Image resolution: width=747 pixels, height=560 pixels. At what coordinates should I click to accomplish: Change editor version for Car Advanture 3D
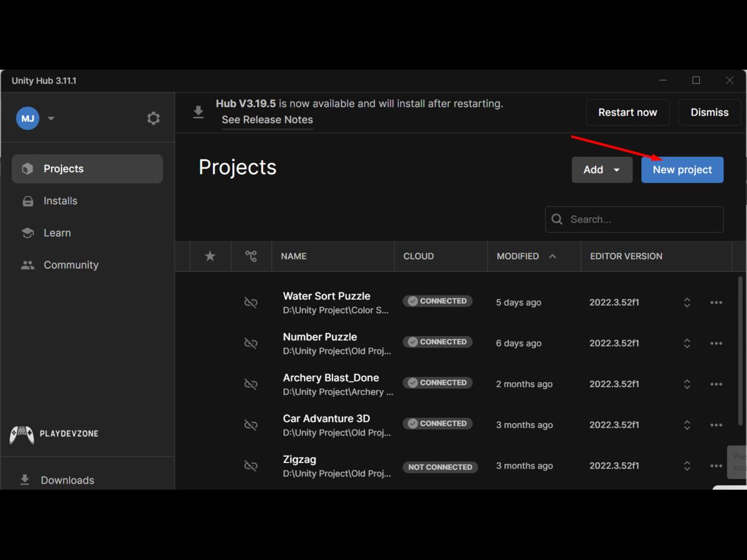(x=687, y=425)
